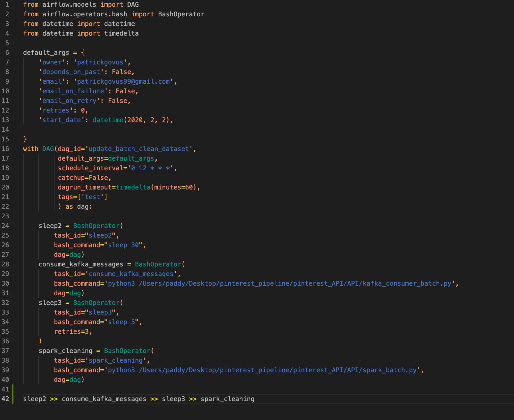The image size is (514, 420).
Task: Click the email address string 'patrickgovus99@gmail.com'
Action: 123,81
